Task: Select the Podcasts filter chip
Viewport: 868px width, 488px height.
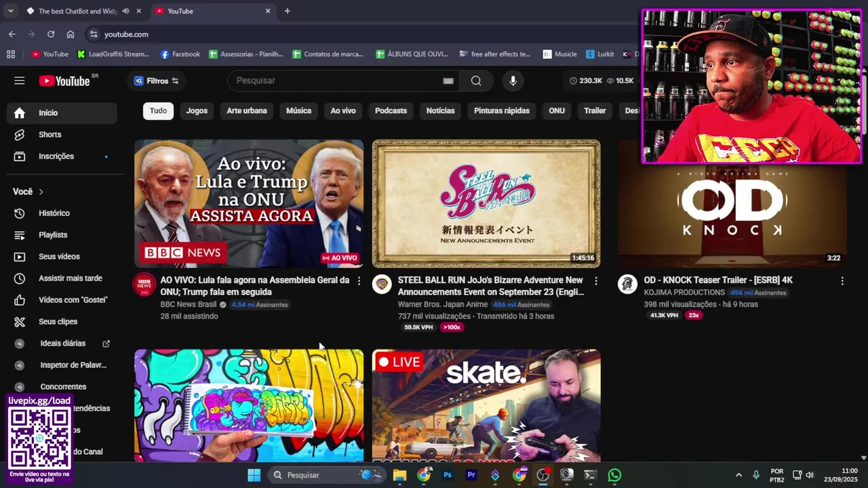Action: pos(391,110)
